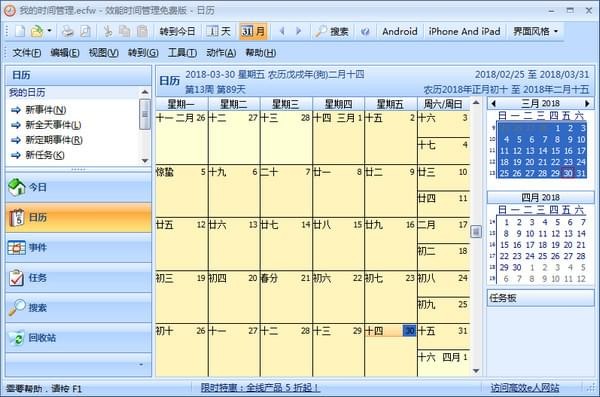This screenshot has height=397, width=600.
Task: Click the Copy toolbar icon
Action: tap(124, 31)
